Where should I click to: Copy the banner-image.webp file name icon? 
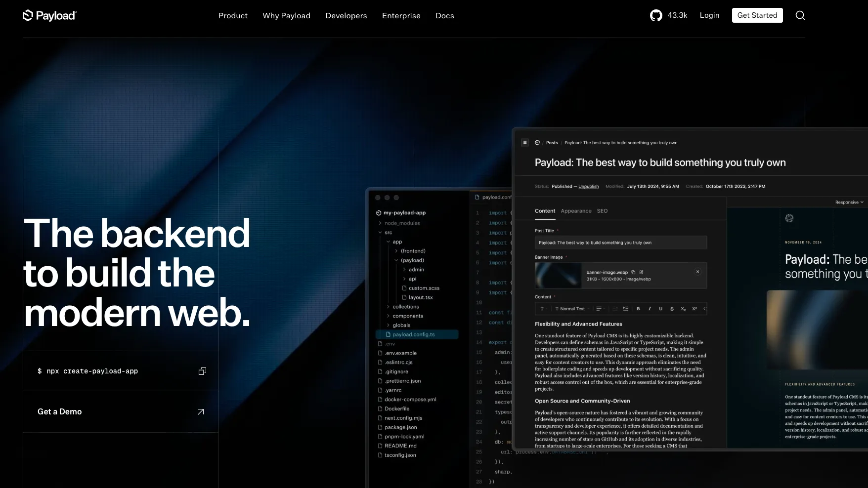[x=633, y=272]
